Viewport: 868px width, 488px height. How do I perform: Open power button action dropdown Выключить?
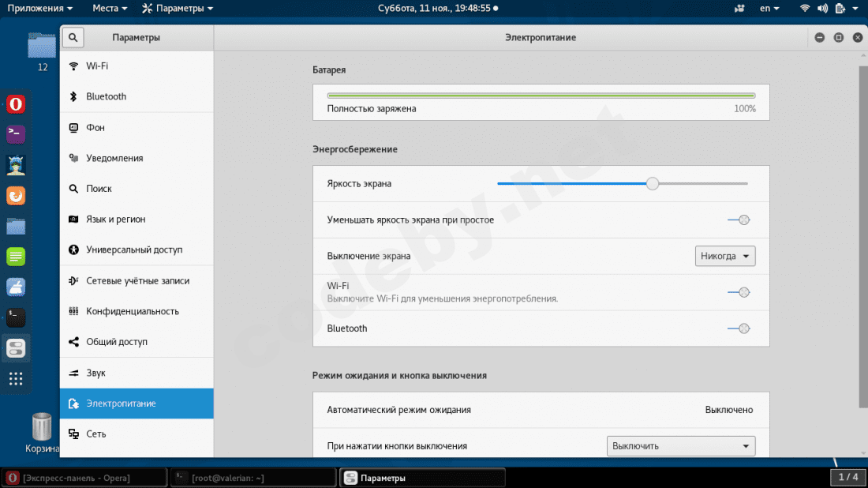click(x=681, y=446)
